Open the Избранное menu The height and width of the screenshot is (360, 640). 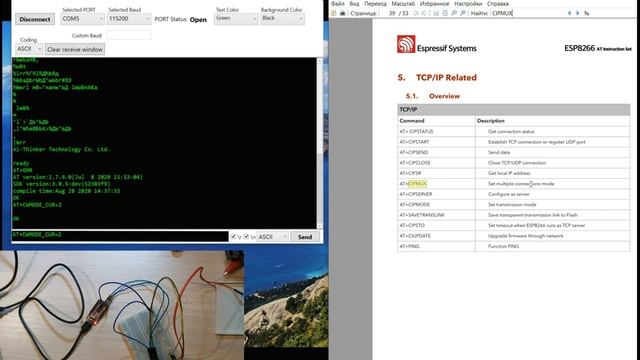pyautogui.click(x=434, y=4)
